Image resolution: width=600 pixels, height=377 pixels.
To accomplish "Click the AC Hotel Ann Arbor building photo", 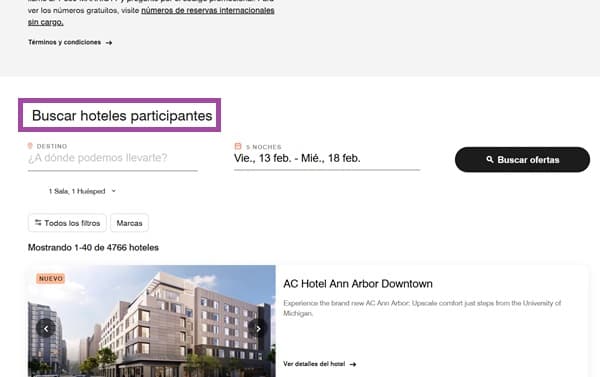I will 152,322.
